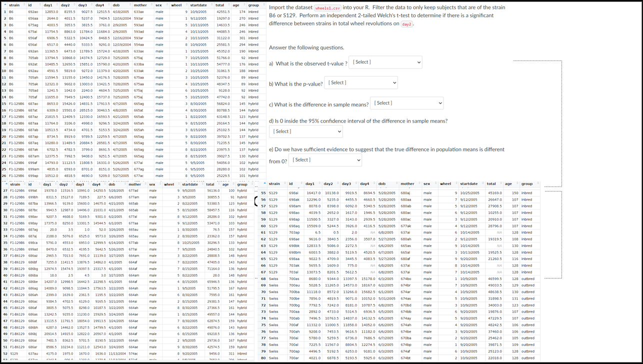
Task: Select the mother column header
Action: 140,5
